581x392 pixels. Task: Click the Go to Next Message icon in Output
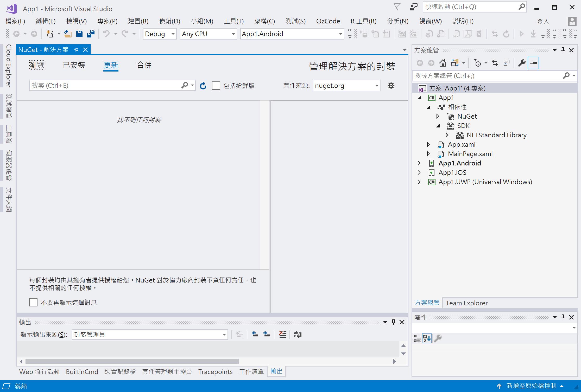267,335
